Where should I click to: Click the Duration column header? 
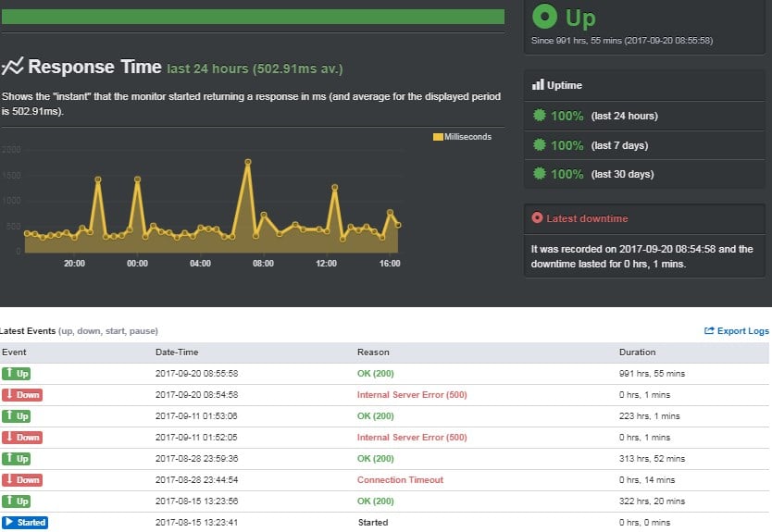637,352
